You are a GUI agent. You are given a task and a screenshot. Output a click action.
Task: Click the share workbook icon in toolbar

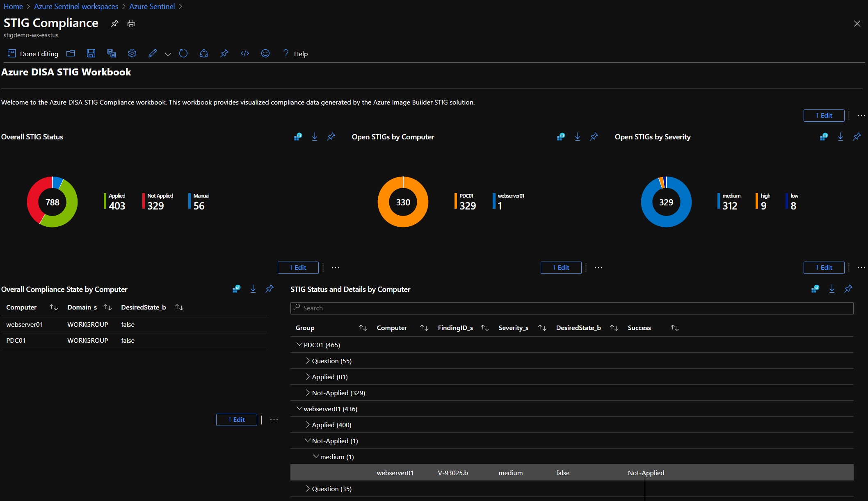click(x=204, y=53)
